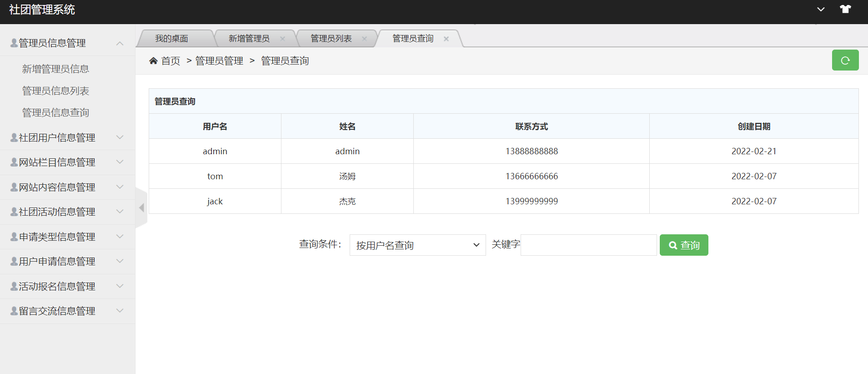This screenshot has height=374, width=868.
Task: Click the user icon beside 网站内容信息管理
Action: (14, 187)
